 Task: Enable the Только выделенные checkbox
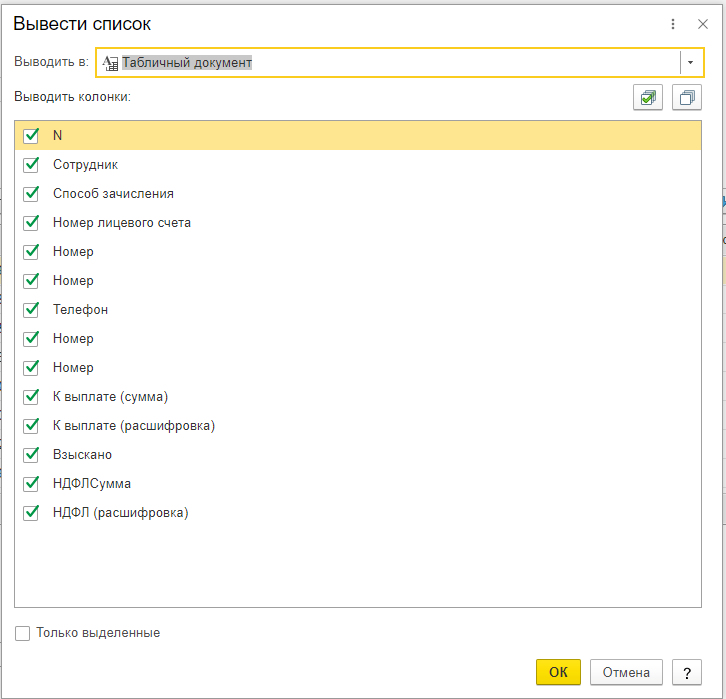pos(22,633)
